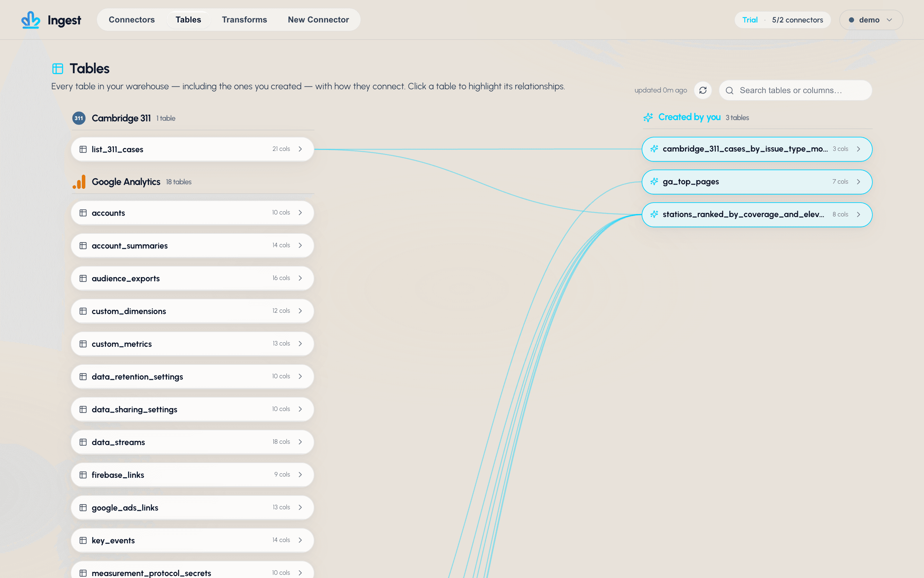Go to the Connectors tab

(x=132, y=20)
